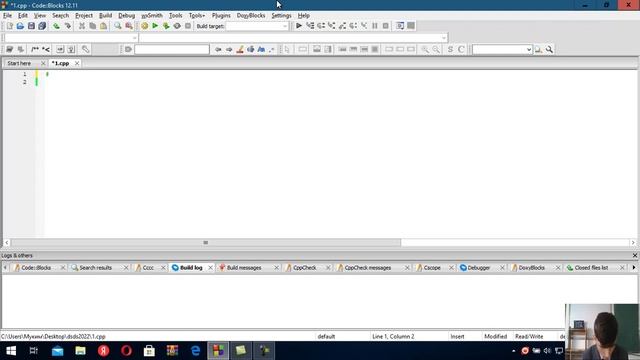The image size is (640, 360).
Task: Click the Build gear icon
Action: [144, 26]
